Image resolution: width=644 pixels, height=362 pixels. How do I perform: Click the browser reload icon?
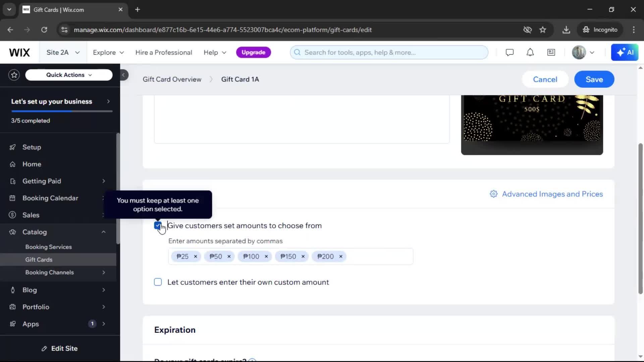click(44, 30)
